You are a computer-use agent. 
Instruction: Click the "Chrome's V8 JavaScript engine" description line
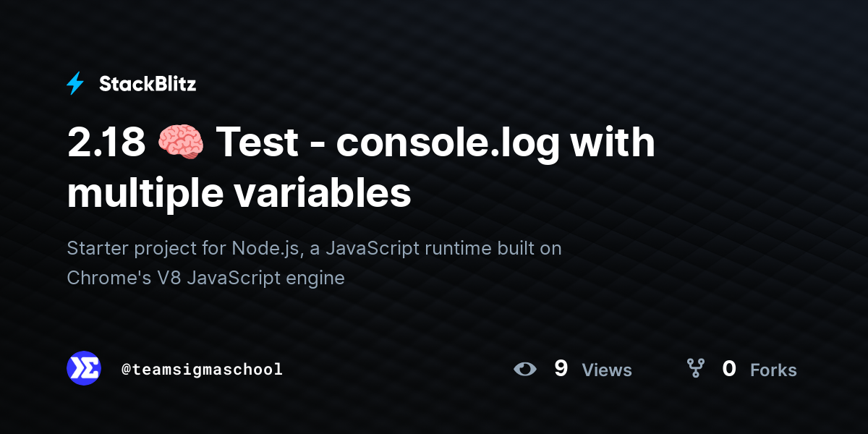(205, 277)
